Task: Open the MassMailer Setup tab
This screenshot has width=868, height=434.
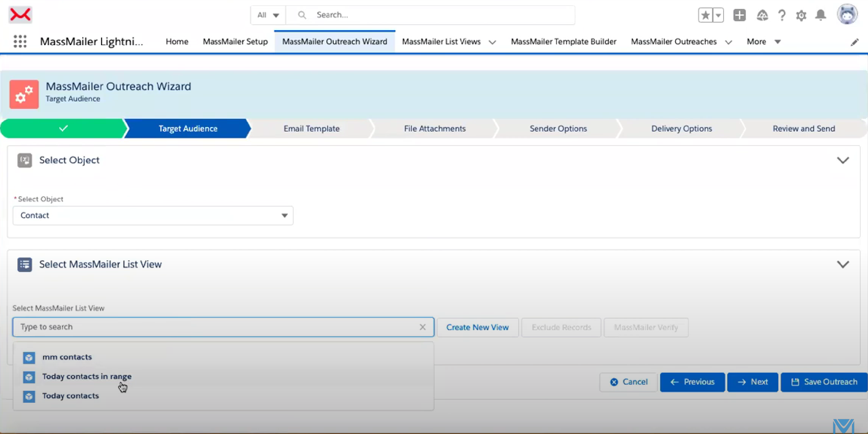Action: click(x=235, y=42)
